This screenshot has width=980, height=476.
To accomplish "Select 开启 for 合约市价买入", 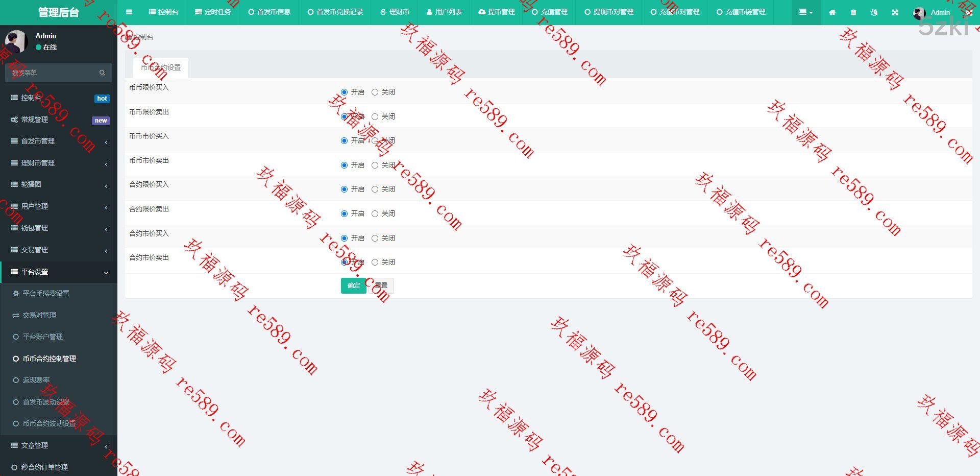I will click(345, 239).
